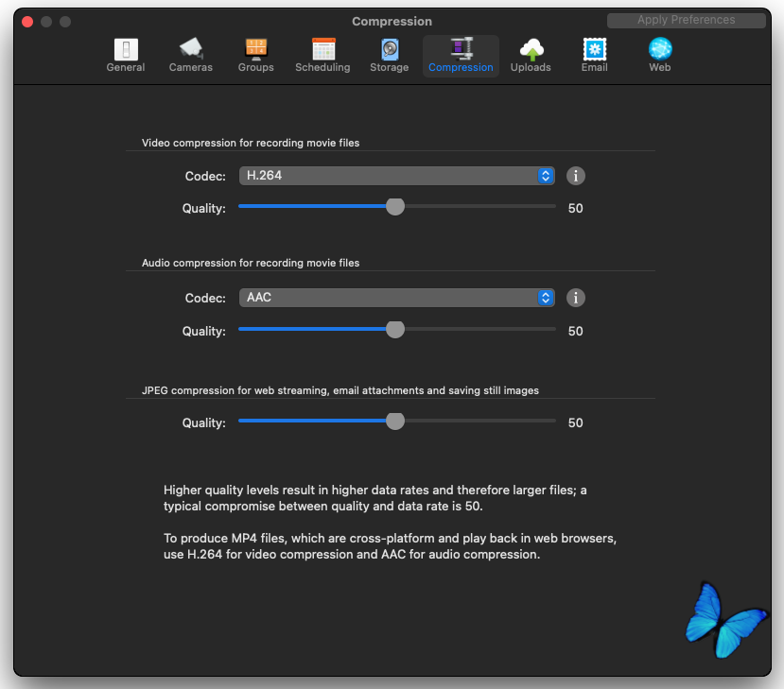
Task: Open the Uploads preferences pane
Action: (x=531, y=56)
